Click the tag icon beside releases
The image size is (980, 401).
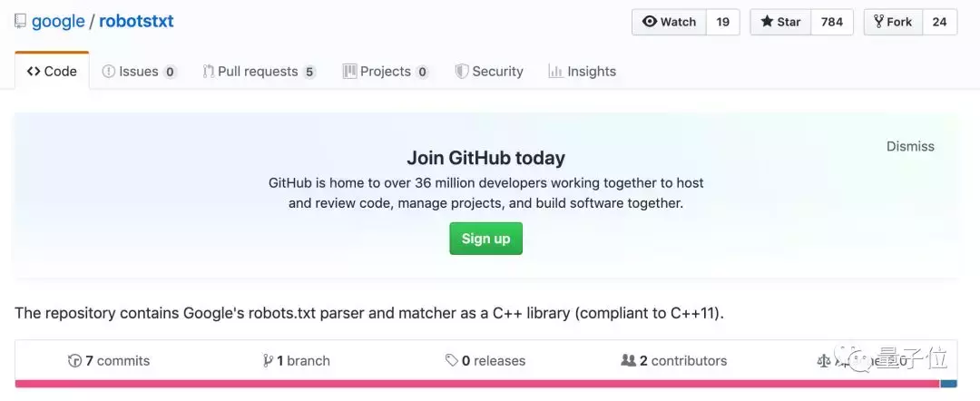[452, 361]
